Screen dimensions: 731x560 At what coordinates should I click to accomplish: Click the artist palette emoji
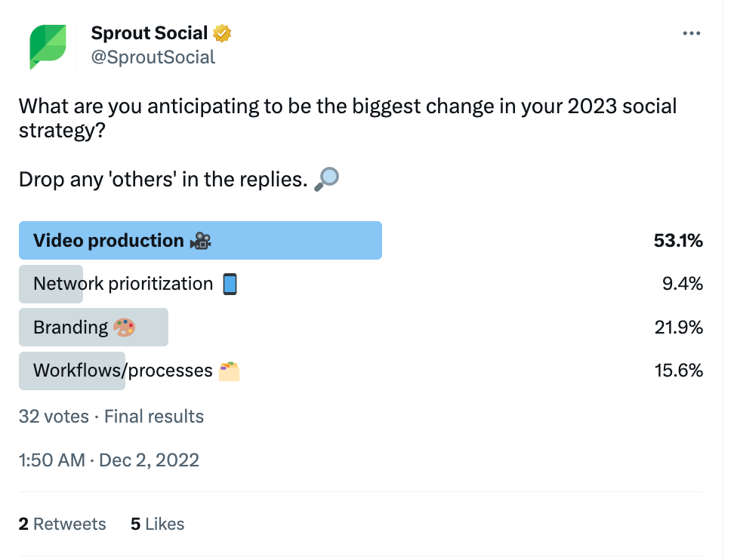pos(124,328)
